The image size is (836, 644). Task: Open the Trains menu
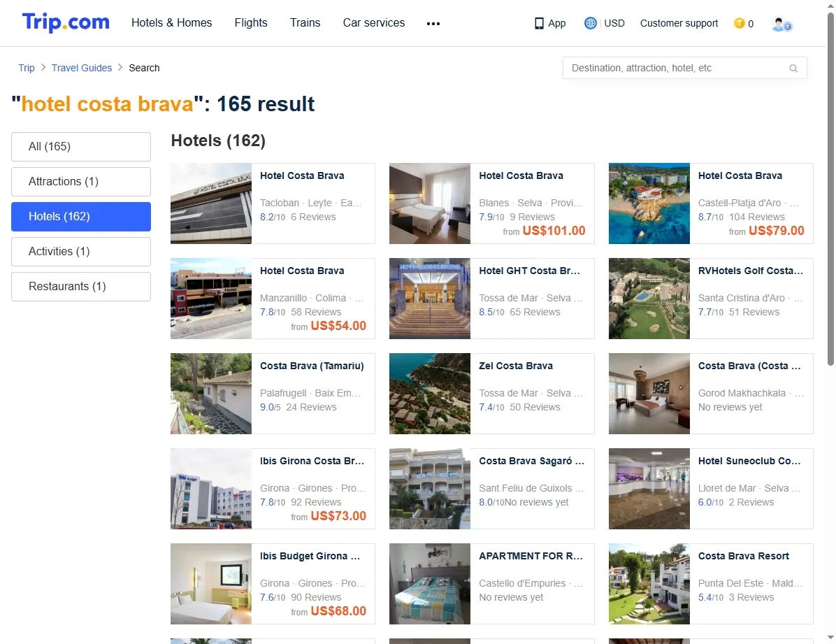click(x=305, y=23)
